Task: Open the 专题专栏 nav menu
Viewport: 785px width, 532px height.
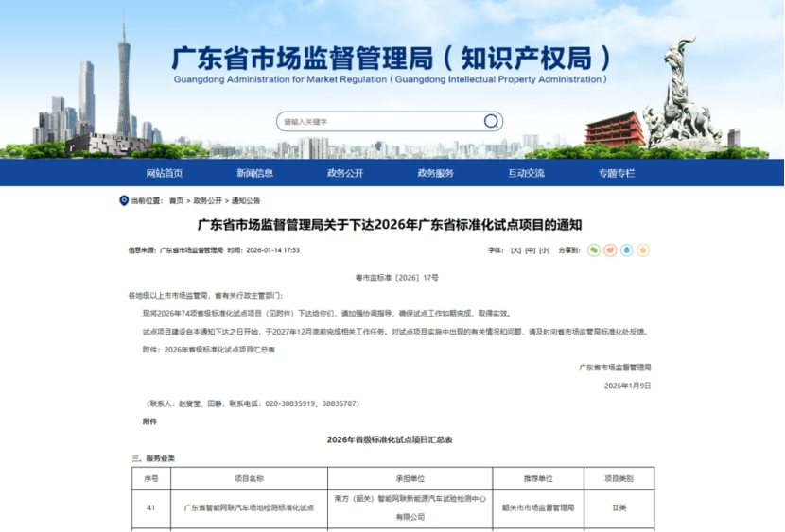Action: coord(617,173)
